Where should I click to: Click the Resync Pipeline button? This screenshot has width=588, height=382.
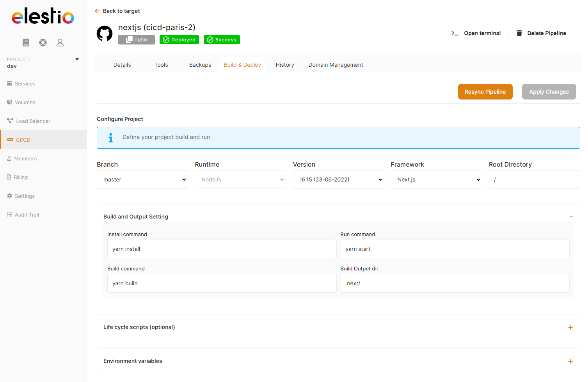485,92
